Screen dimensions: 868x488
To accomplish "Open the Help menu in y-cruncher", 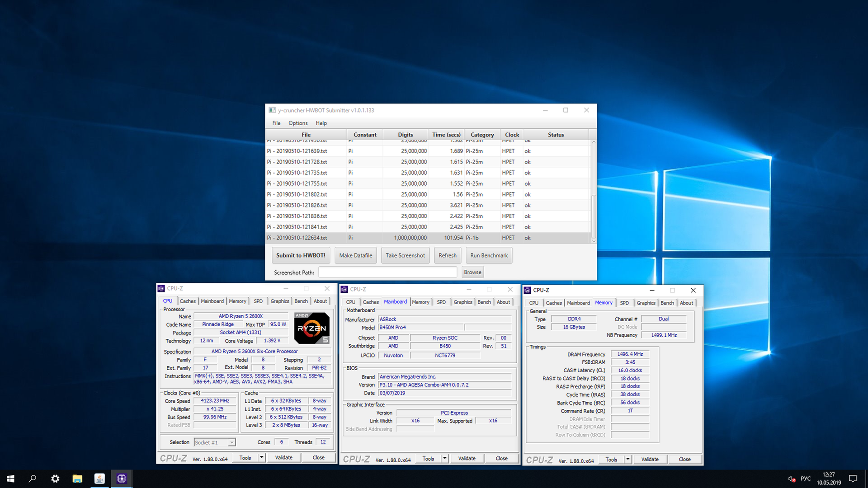I will (321, 123).
